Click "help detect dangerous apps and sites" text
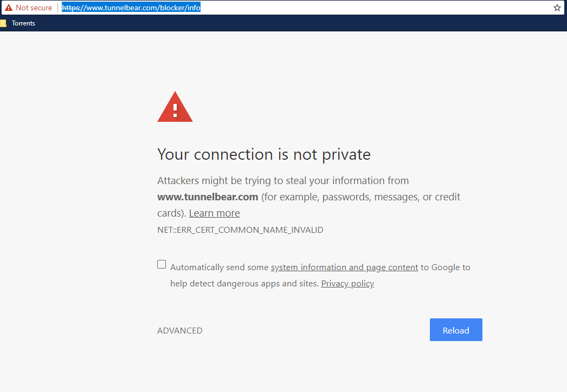 pyautogui.click(x=244, y=284)
